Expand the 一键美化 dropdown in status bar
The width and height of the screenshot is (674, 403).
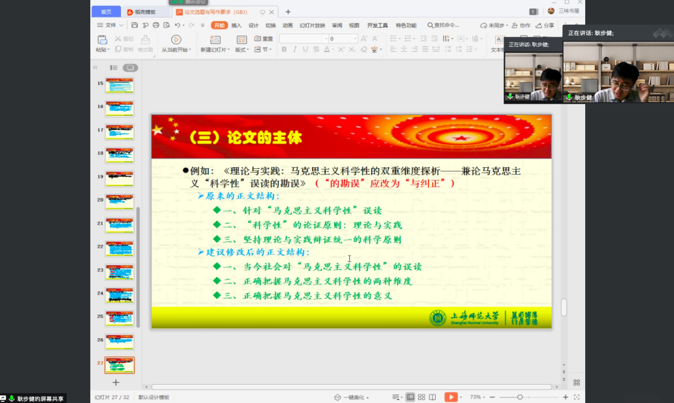coord(354,397)
